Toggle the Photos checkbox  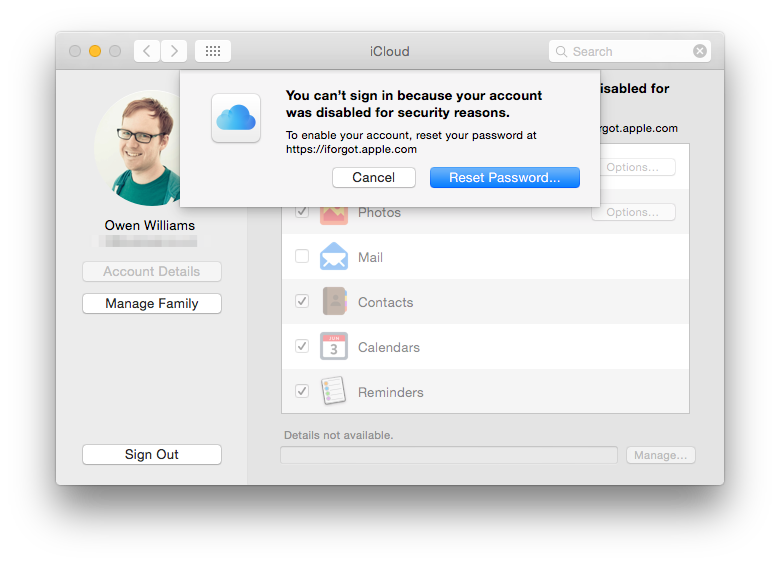click(302, 212)
